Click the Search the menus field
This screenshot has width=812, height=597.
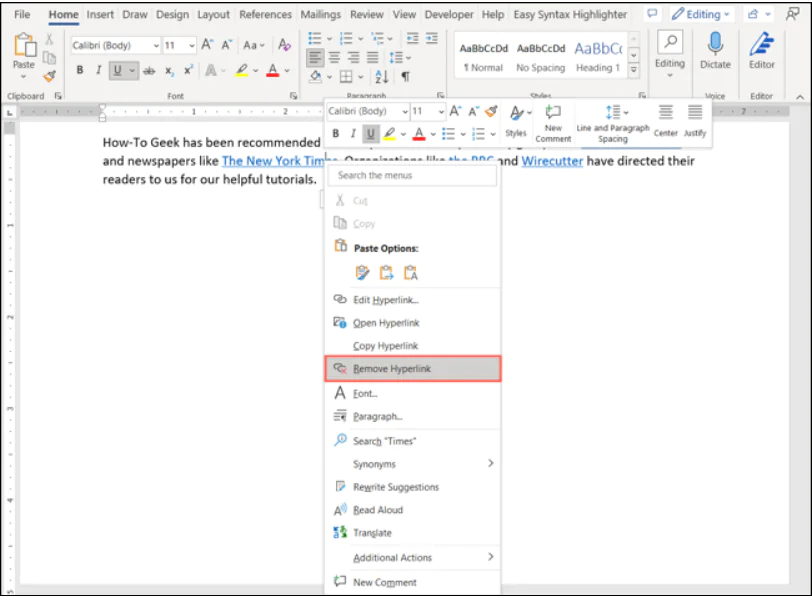tap(414, 175)
